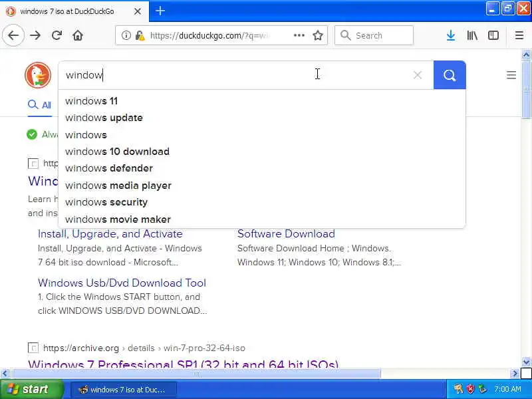Click the DuckDuckGo duck logo
This screenshot has height=399, width=532.
pyautogui.click(x=38, y=75)
